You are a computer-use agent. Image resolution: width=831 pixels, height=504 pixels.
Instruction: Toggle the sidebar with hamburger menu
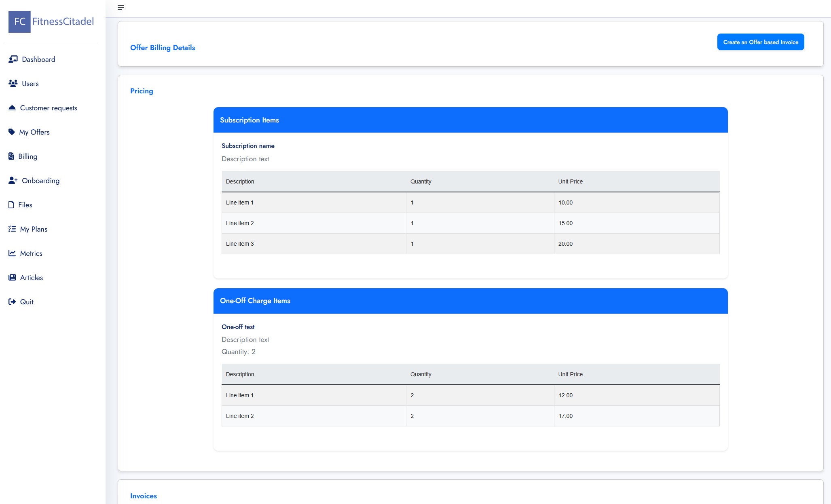pos(121,8)
